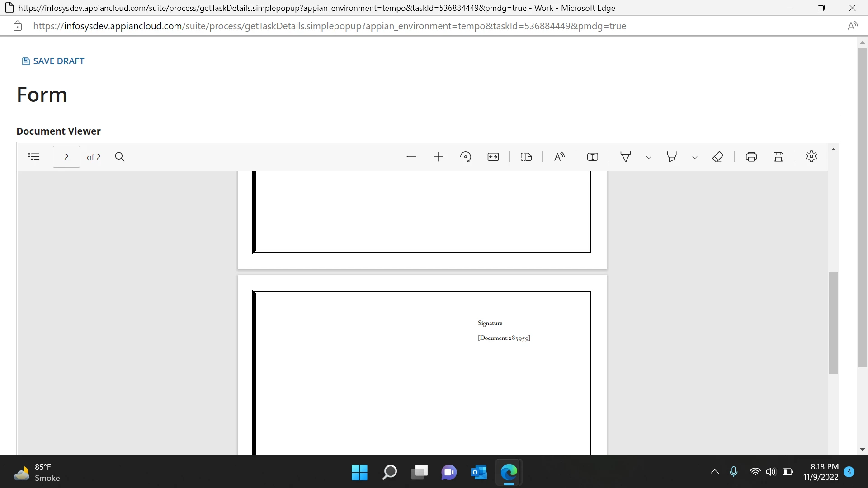The width and height of the screenshot is (868, 488).
Task: Click the SAVE DRAFT link
Action: (x=53, y=61)
